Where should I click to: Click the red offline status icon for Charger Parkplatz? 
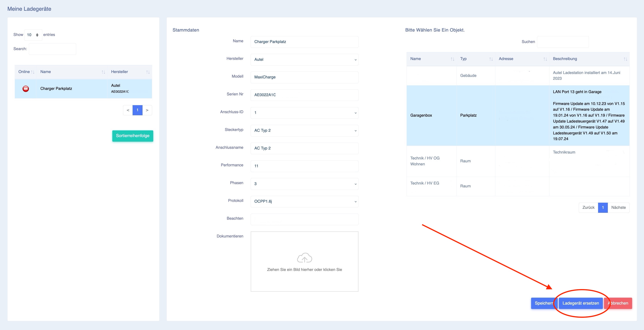coord(26,89)
